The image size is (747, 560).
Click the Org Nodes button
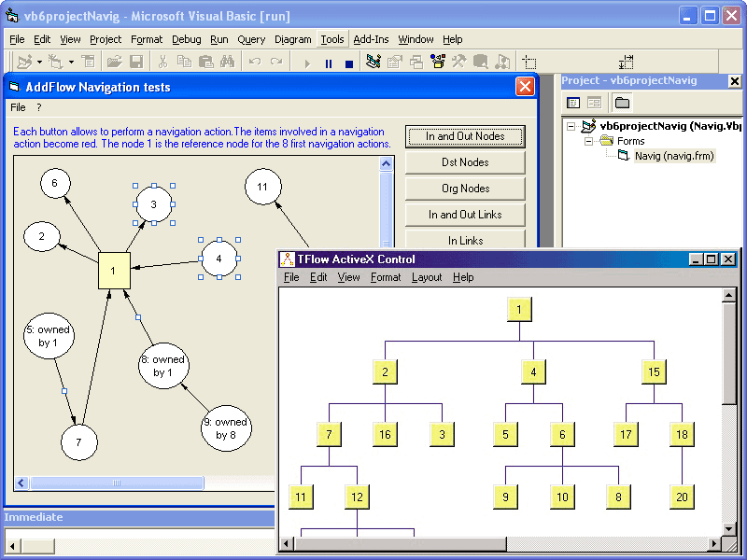pyautogui.click(x=465, y=189)
